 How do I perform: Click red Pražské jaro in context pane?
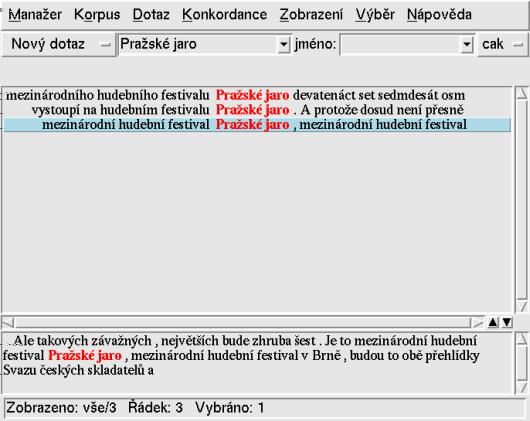85,355
